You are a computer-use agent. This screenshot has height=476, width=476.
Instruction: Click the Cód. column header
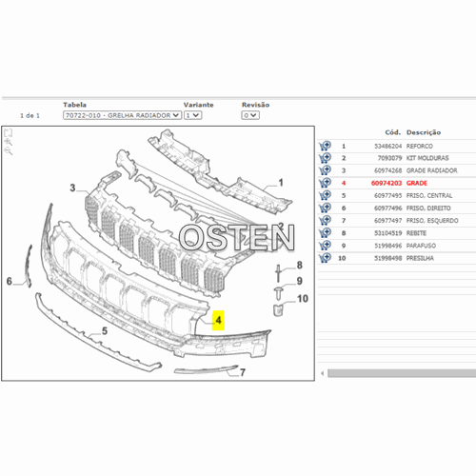(x=393, y=132)
